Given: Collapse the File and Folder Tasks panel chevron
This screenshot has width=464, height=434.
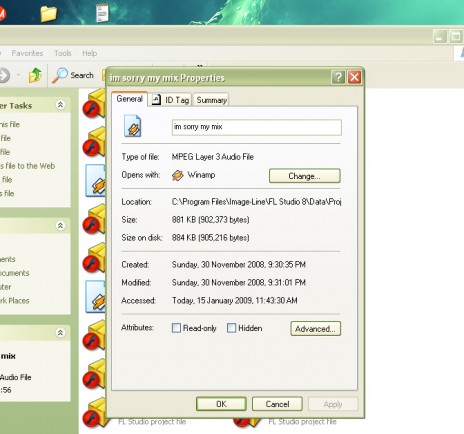Looking at the screenshot, I should (60, 105).
